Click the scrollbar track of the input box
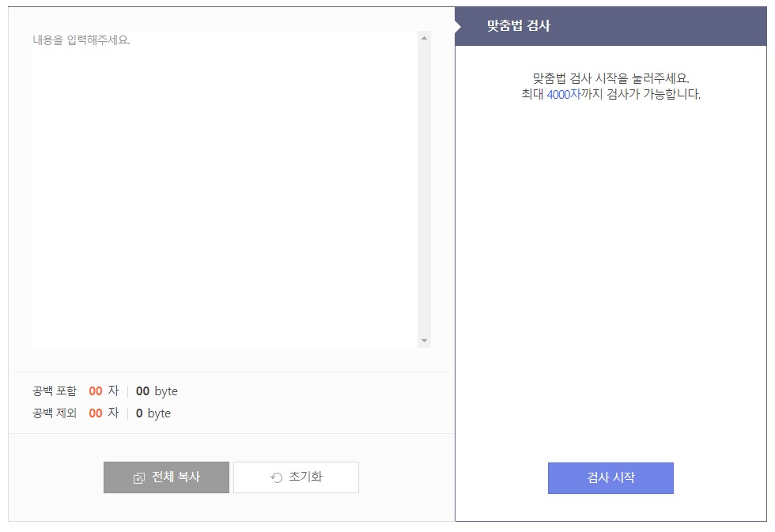The height and width of the screenshot is (532, 775). tap(424, 190)
